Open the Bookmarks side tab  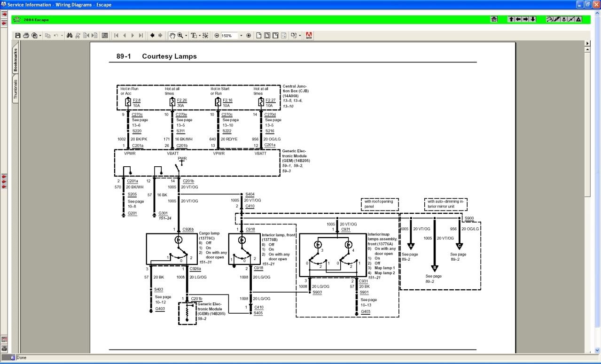pos(15,60)
